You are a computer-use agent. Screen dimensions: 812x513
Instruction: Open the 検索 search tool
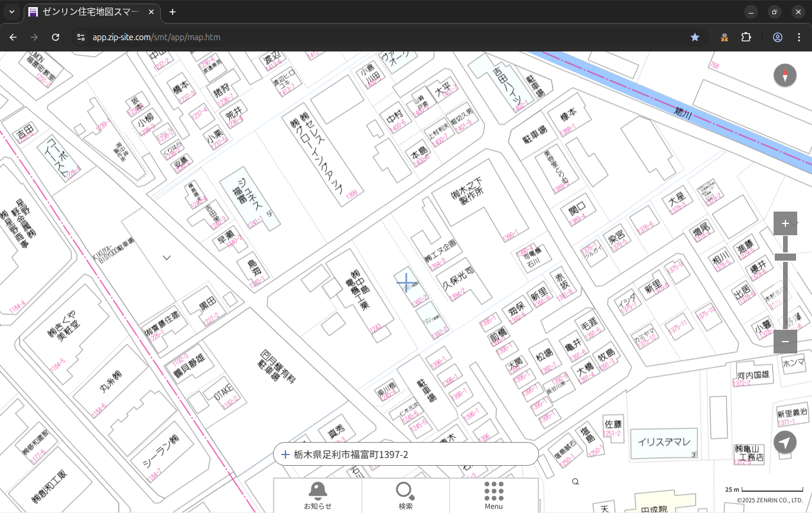405,495
